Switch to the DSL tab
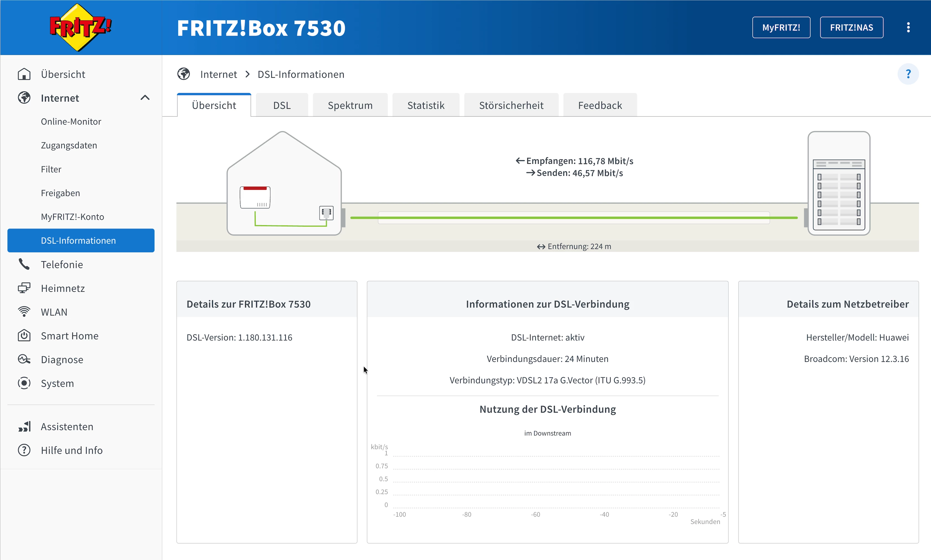This screenshot has height=560, width=931. click(282, 105)
